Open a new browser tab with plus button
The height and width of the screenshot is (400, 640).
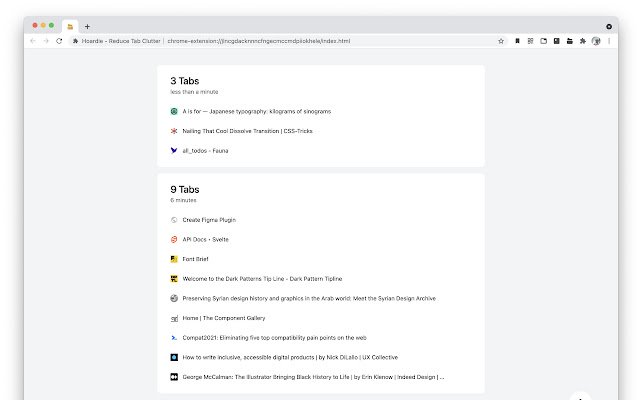87,27
